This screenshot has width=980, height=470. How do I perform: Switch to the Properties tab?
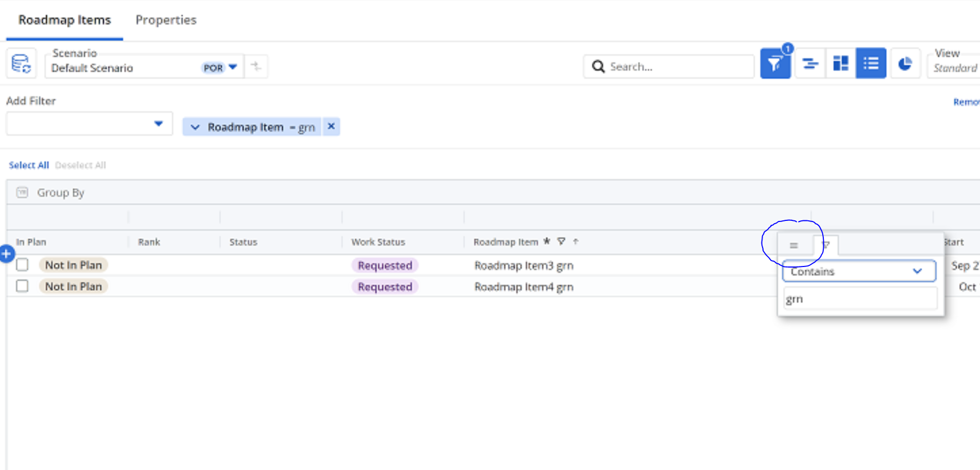[x=166, y=20]
